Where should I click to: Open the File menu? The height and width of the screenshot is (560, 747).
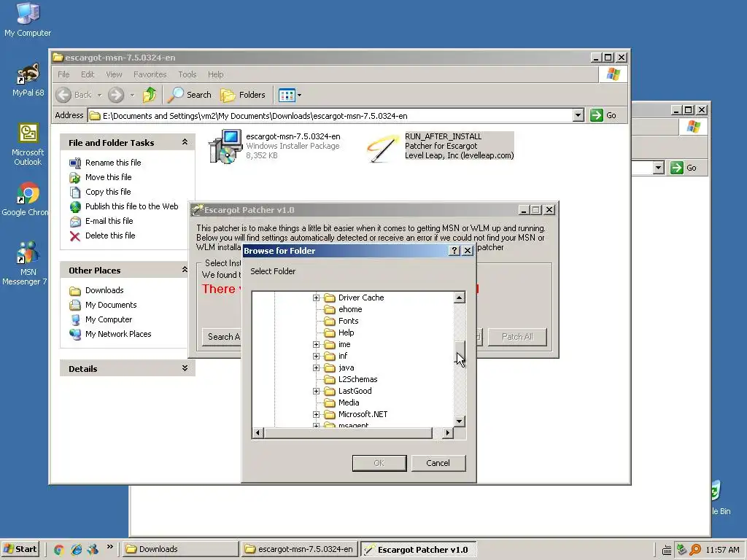63,74
